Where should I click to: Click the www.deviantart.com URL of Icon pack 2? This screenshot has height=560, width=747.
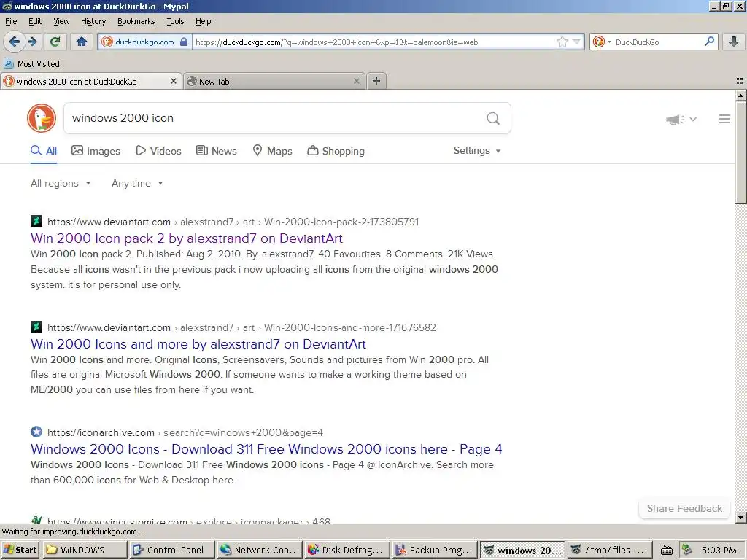click(109, 222)
